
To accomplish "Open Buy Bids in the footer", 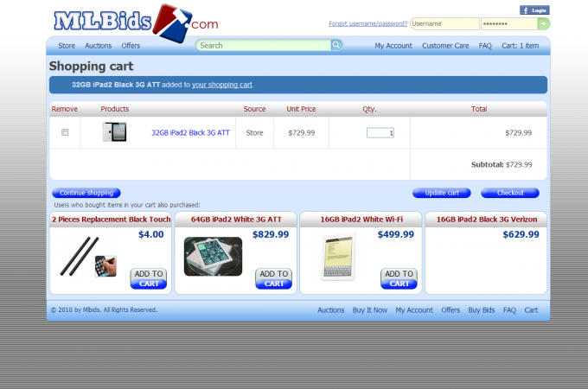I will (481, 310).
